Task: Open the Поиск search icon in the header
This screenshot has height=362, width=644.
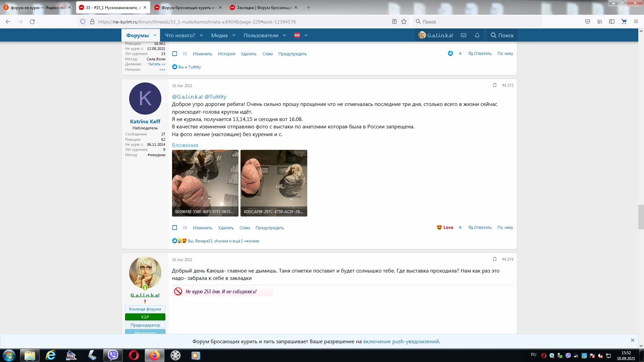Action: coord(501,35)
